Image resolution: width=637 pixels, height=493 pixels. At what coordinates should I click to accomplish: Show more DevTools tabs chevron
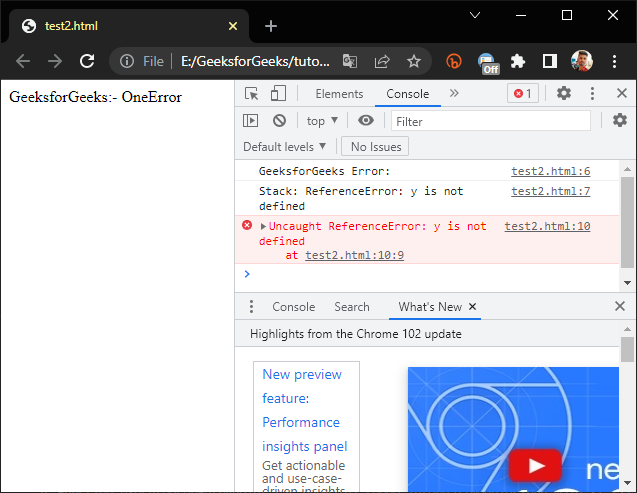[x=454, y=93]
